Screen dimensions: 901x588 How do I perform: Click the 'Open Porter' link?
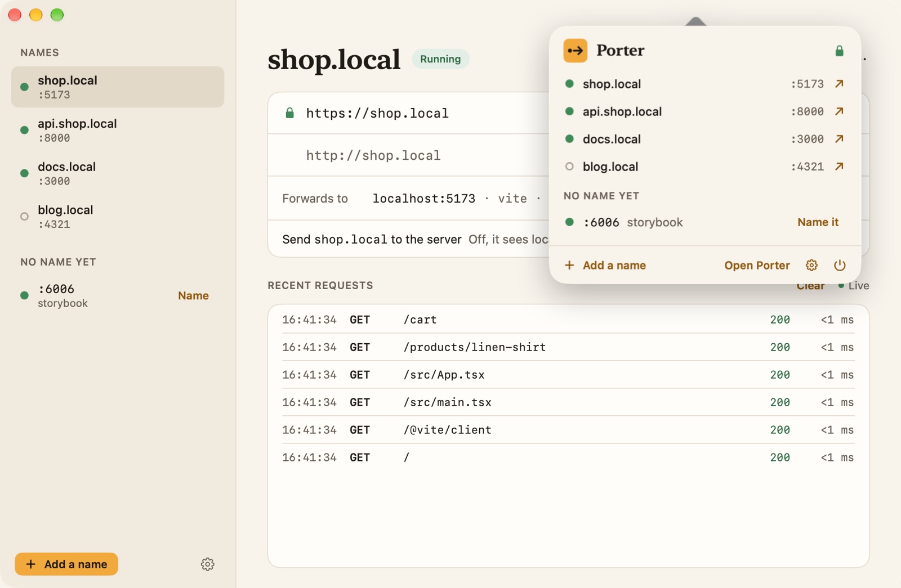click(757, 265)
